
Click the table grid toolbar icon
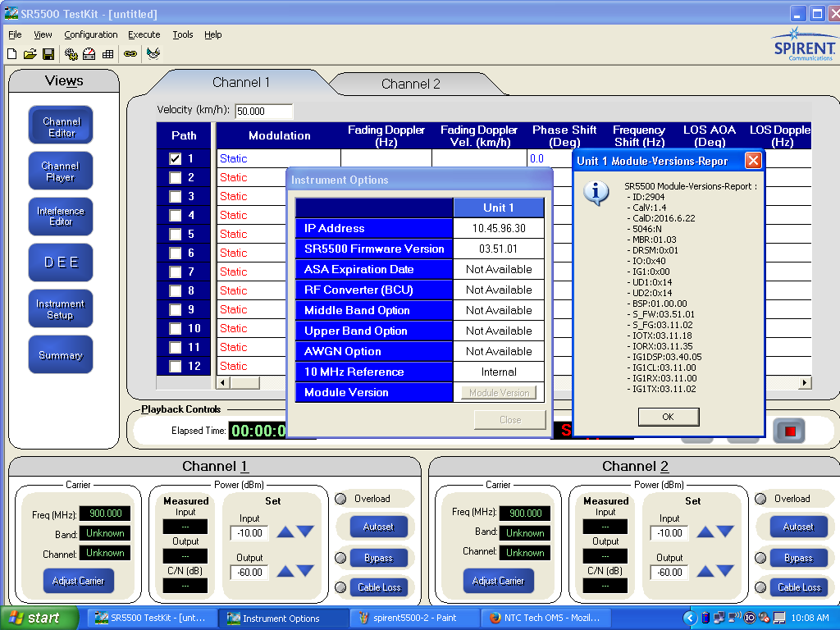(x=107, y=54)
